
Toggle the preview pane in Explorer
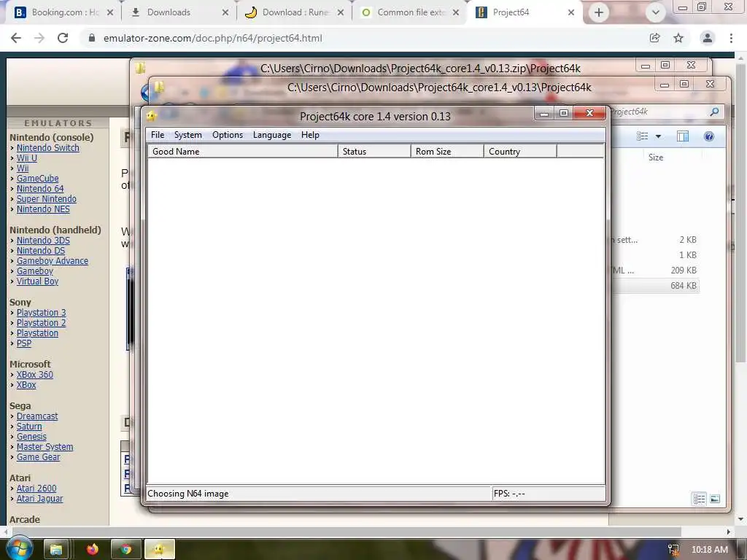[x=683, y=136]
